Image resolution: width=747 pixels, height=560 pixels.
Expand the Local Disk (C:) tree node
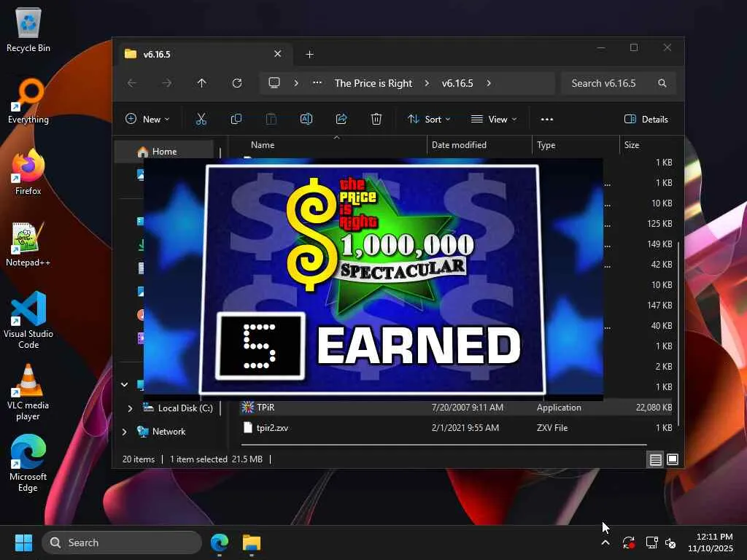131,408
